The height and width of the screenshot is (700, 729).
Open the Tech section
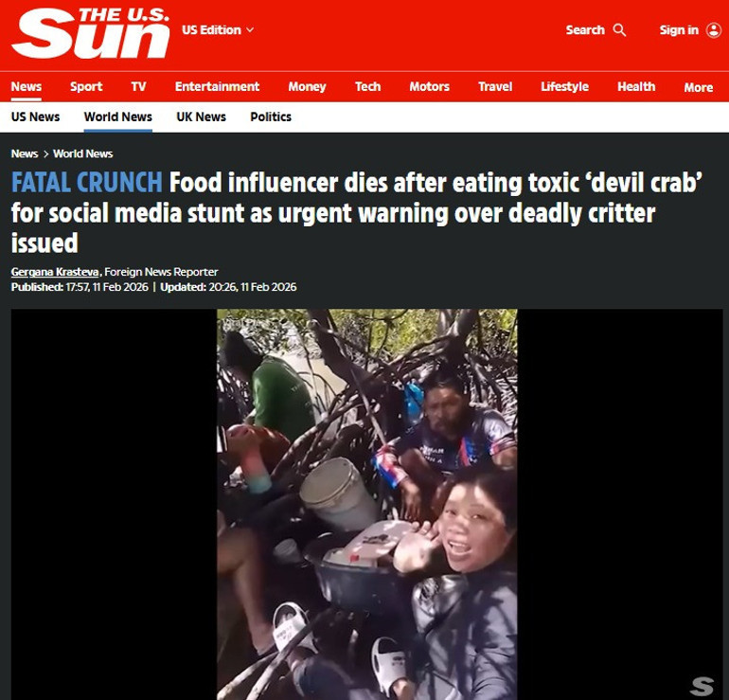pyautogui.click(x=367, y=86)
